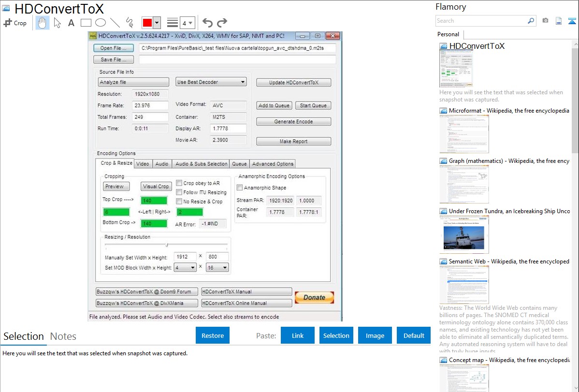Select the Personal tab in Flamory
The width and height of the screenshot is (579, 392).
coord(449,34)
